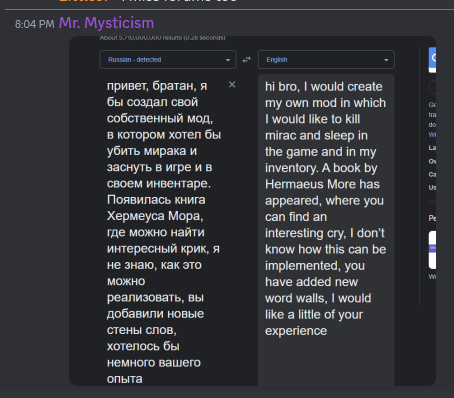Screen dimensions: 454x398
Task: Open the Russian - detected source language dropdown
Action: tap(168, 60)
